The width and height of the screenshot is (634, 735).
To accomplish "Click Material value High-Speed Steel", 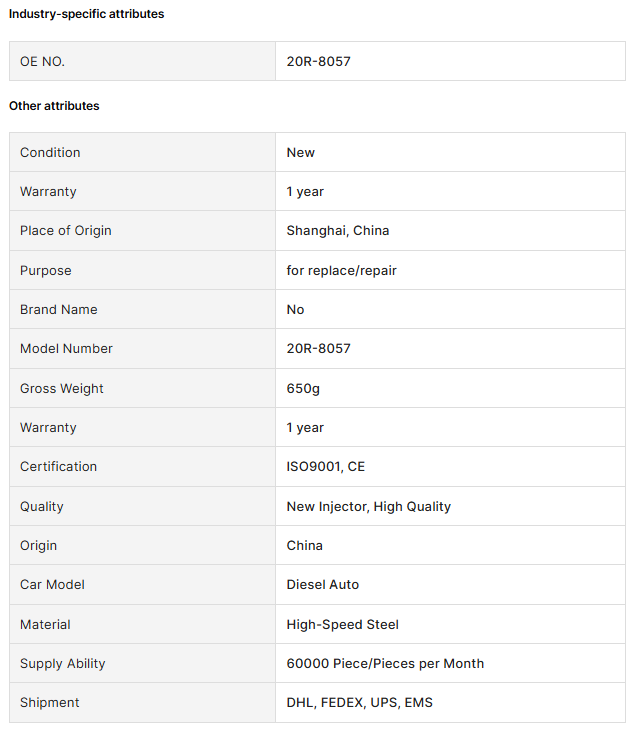I will pos(342,624).
